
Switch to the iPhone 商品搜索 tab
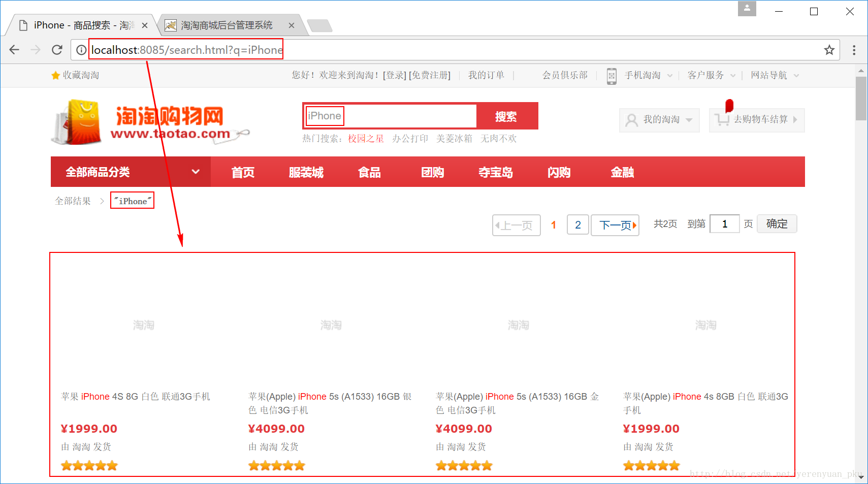point(81,25)
